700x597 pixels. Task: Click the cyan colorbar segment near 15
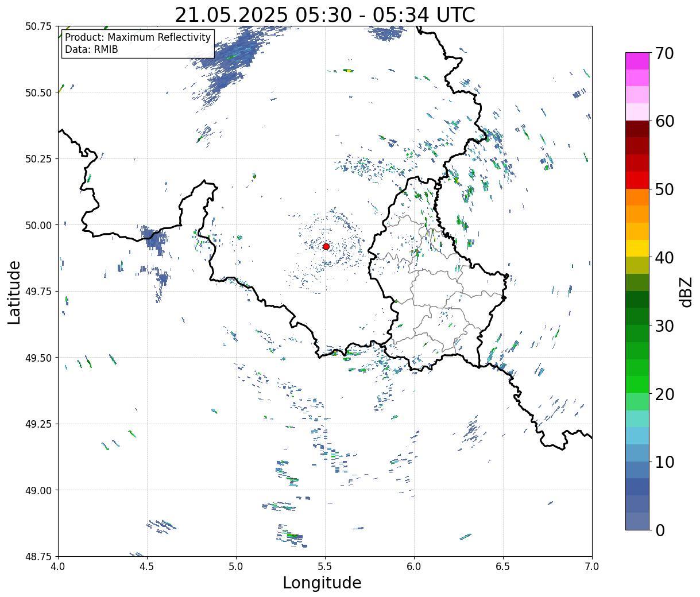(x=637, y=436)
